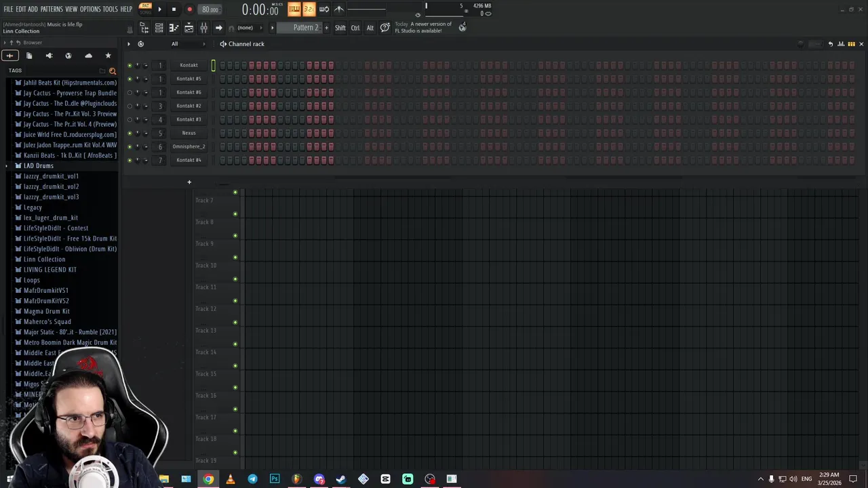Open the OPTIONS menu
868x488 pixels.
[x=90, y=9]
